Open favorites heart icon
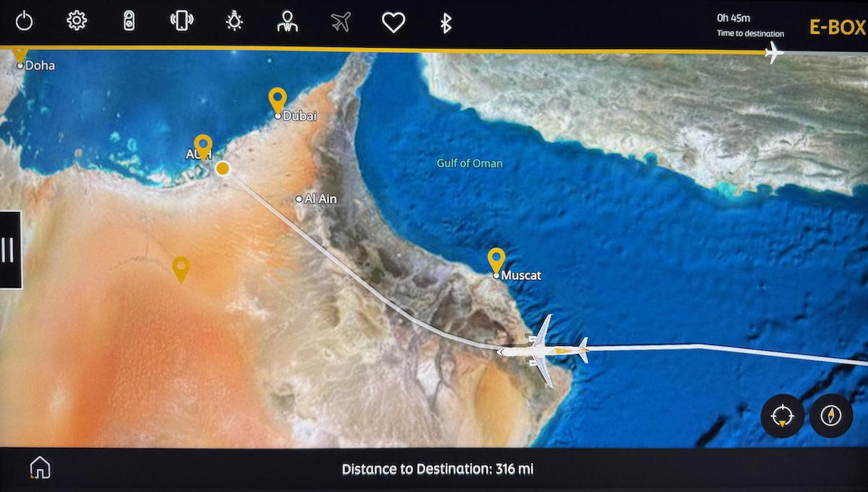Viewport: 868px width, 492px height. click(x=393, y=22)
